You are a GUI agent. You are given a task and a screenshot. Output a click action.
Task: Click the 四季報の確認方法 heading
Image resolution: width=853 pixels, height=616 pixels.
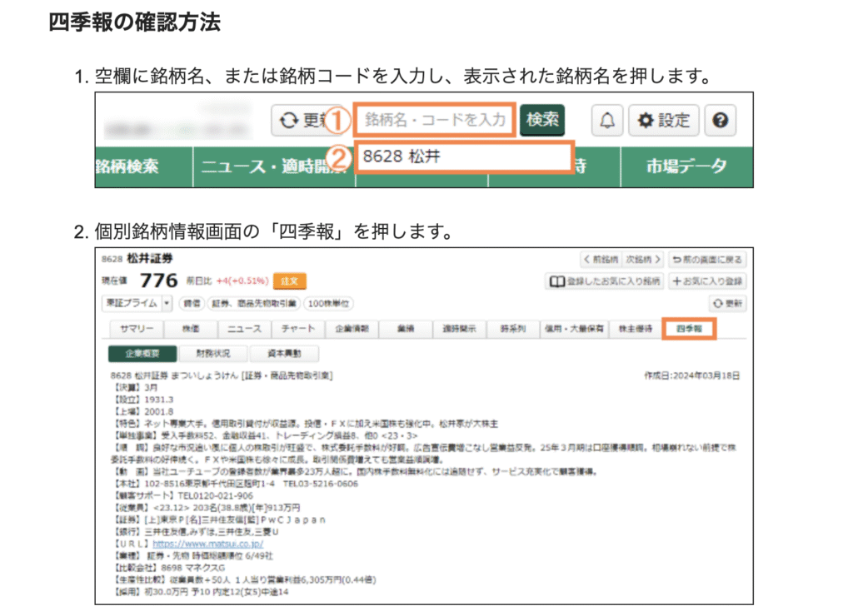point(135,22)
